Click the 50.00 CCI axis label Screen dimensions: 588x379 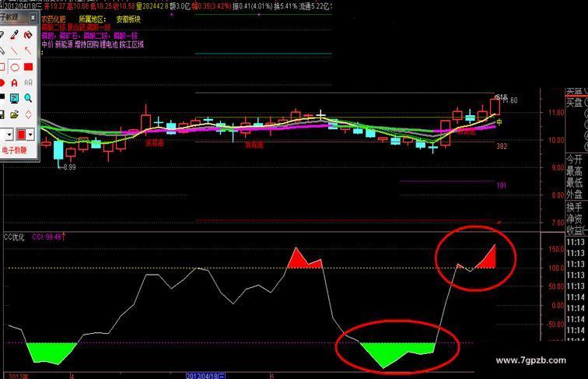557,286
